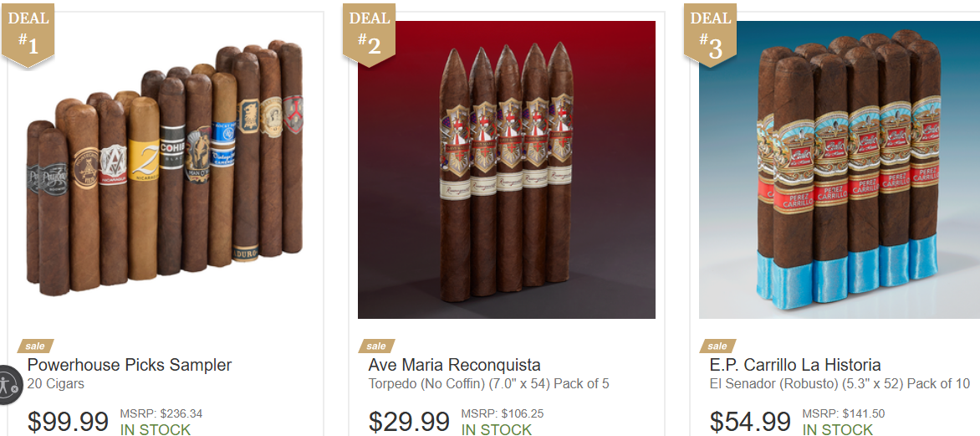
Task: Click the El Senador (Robusto) Pack of 10 description
Action: [840, 384]
